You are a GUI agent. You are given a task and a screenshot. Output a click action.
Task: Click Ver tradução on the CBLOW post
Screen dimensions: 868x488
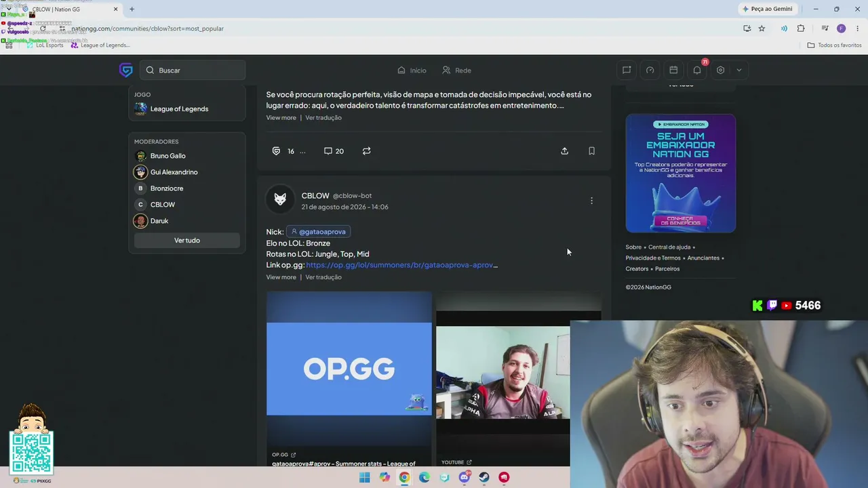point(323,277)
